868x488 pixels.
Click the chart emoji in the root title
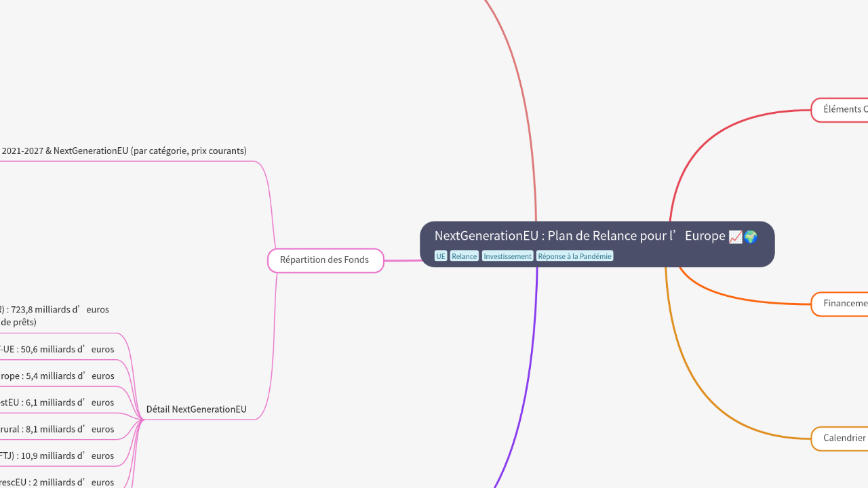tap(735, 237)
